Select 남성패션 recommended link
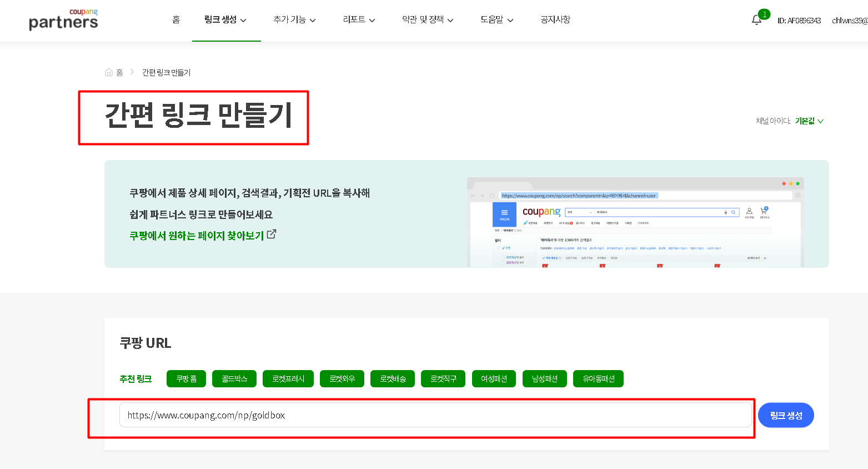This screenshot has width=868, height=469. pos(545,378)
